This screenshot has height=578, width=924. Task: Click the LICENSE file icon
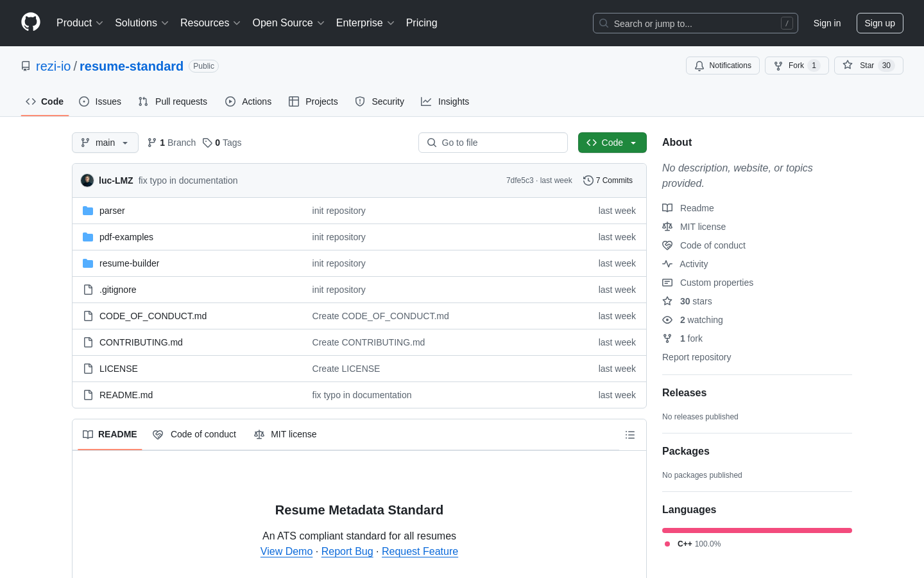point(88,369)
